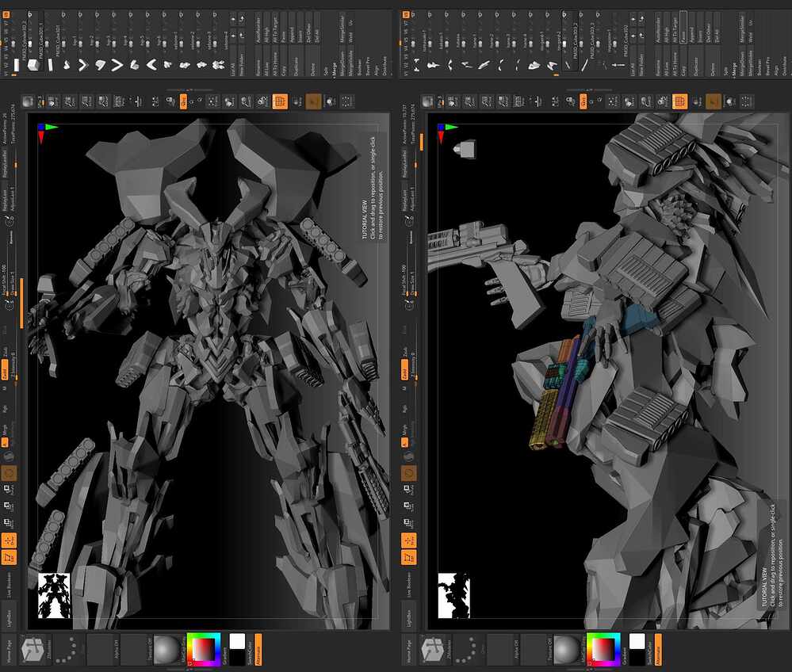Open the ZModeler brush icon in right pane

tap(434, 649)
